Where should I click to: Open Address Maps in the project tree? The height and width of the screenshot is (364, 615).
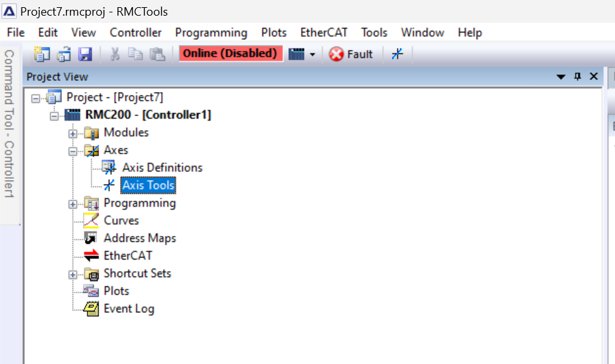pos(140,238)
